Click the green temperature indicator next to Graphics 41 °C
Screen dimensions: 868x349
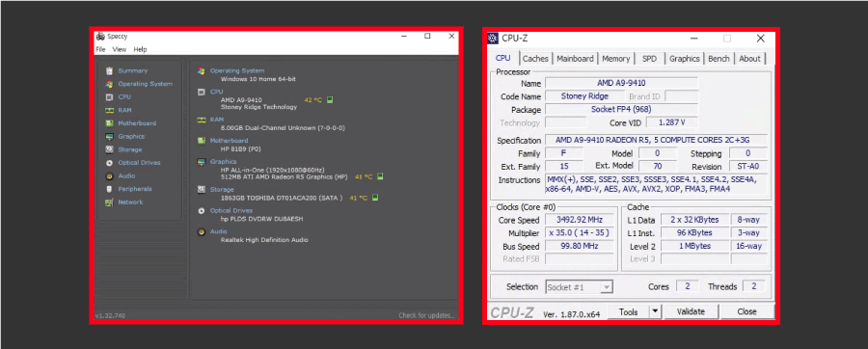point(380,177)
